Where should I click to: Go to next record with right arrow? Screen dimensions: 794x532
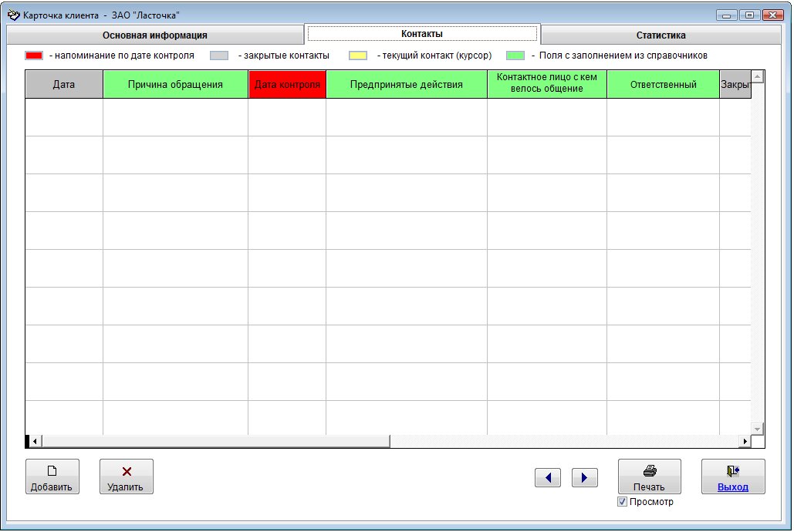coord(584,477)
